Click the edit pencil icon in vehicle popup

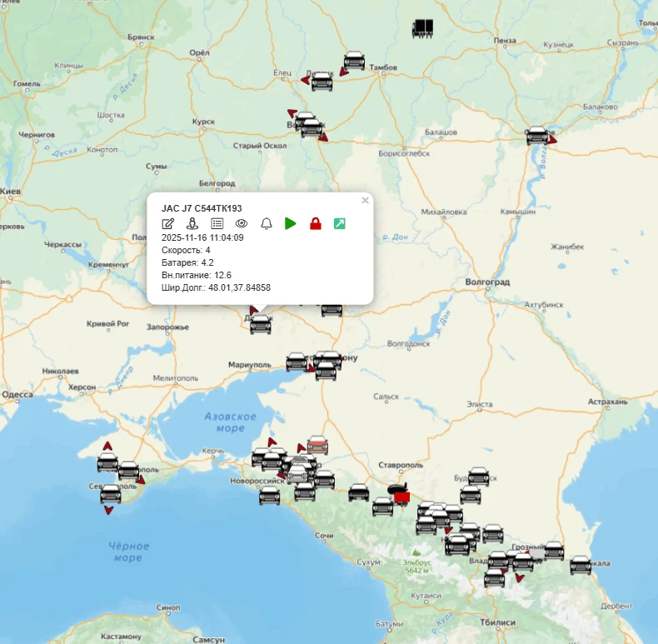[x=168, y=223]
